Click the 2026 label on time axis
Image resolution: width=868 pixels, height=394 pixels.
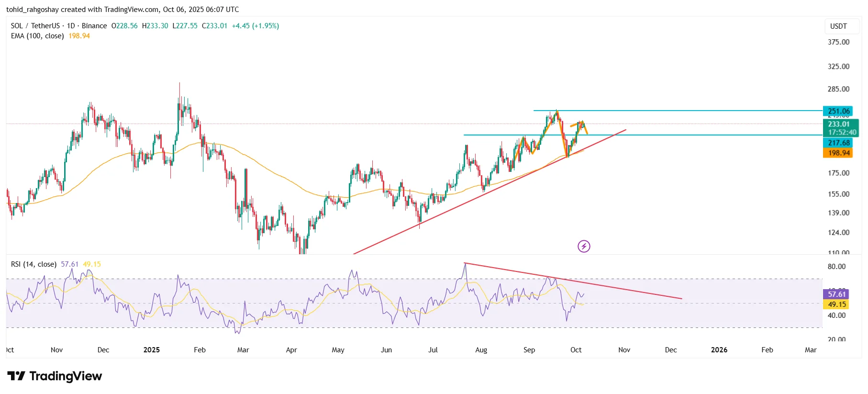pyautogui.click(x=719, y=350)
